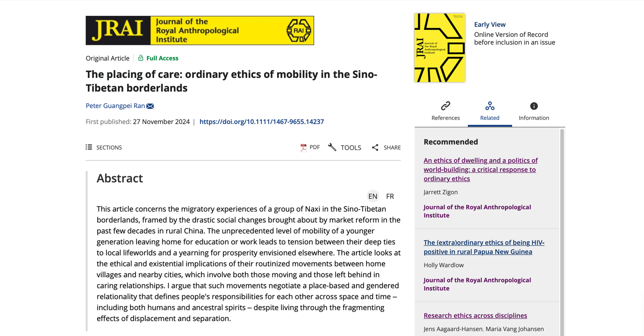Viewport: 644px width, 336px height.
Task: Expand the Sections navigation menu
Action: pyautogui.click(x=109, y=147)
